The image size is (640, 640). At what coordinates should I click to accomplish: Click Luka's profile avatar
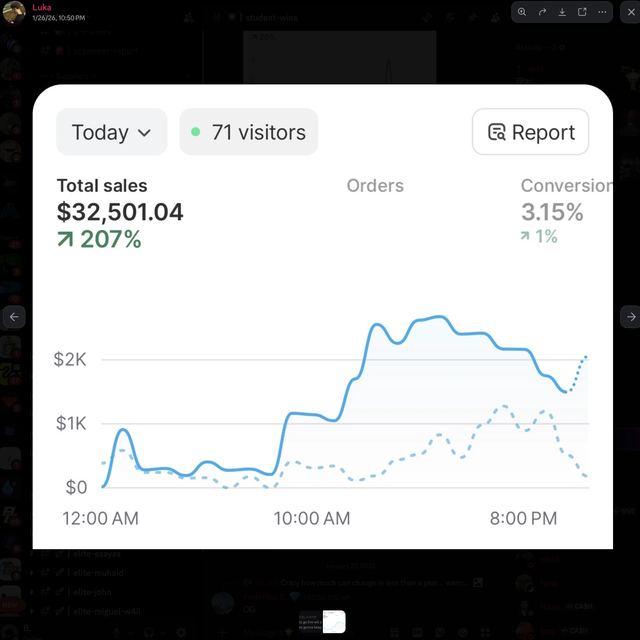(x=14, y=12)
